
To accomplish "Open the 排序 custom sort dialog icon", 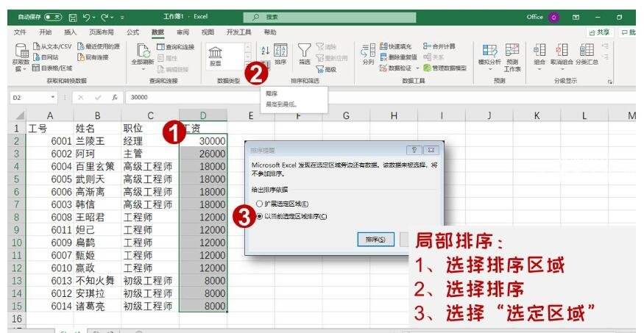I will (280, 51).
